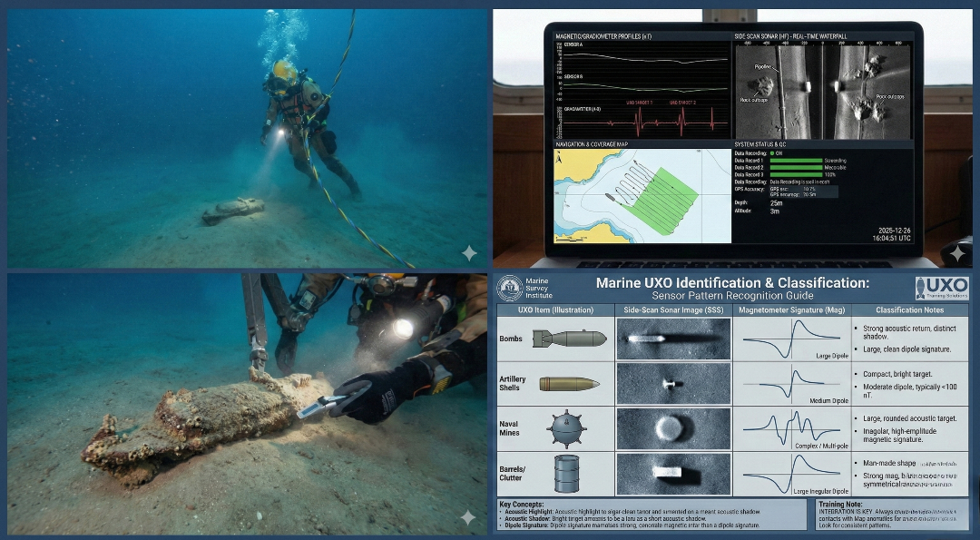The width and height of the screenshot is (980, 540).
Task: Click the 'Magnetic/Gradiometer Profiles' panel title
Action: click(x=603, y=37)
